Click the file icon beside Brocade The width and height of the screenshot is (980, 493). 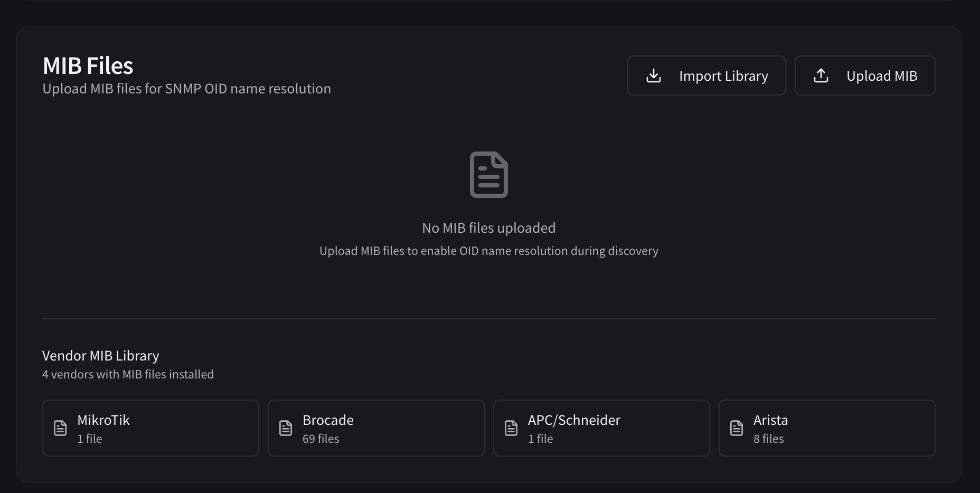point(286,428)
